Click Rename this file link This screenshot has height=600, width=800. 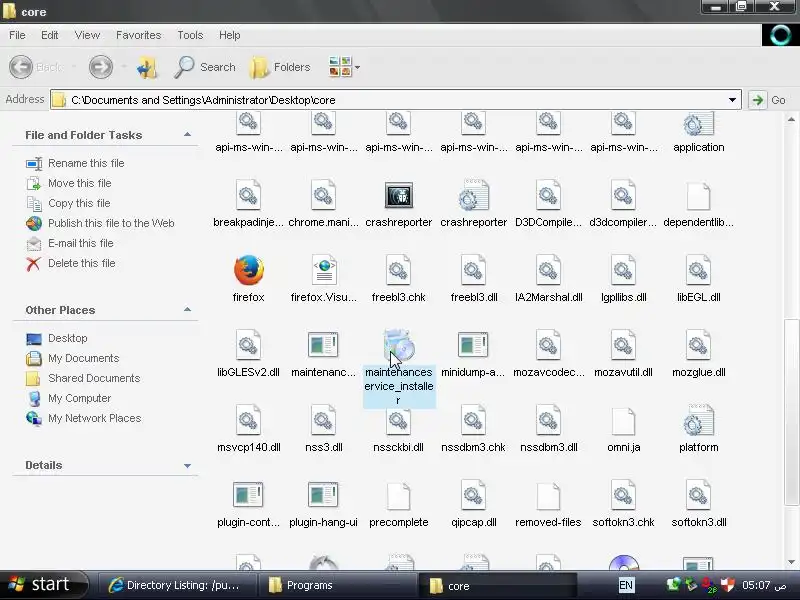[86, 163]
